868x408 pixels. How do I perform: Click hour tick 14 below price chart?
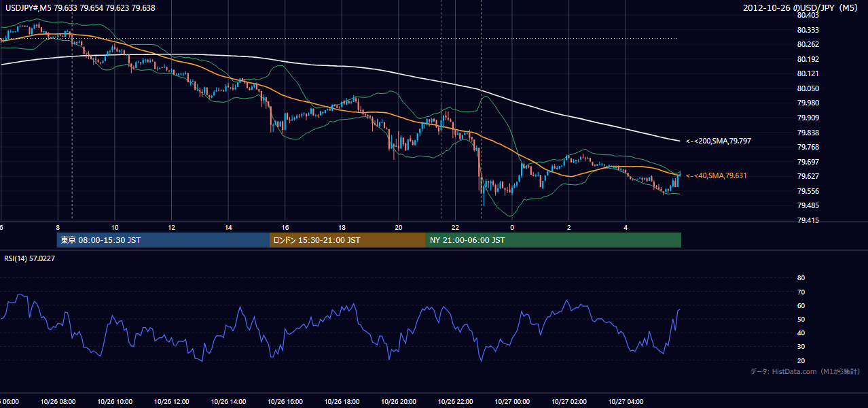(x=228, y=227)
